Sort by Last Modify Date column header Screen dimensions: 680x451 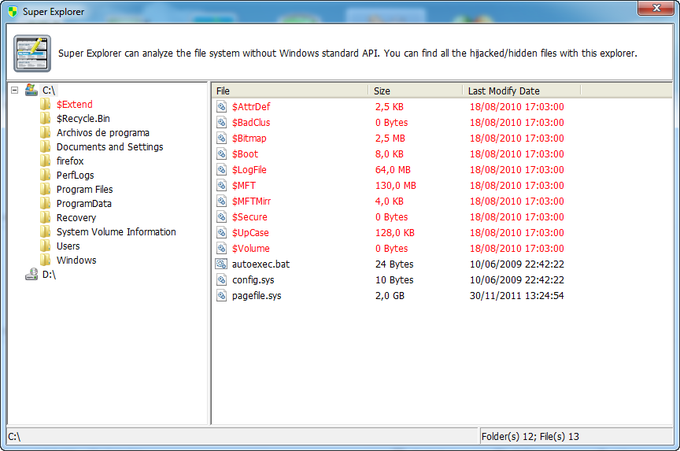click(x=522, y=91)
